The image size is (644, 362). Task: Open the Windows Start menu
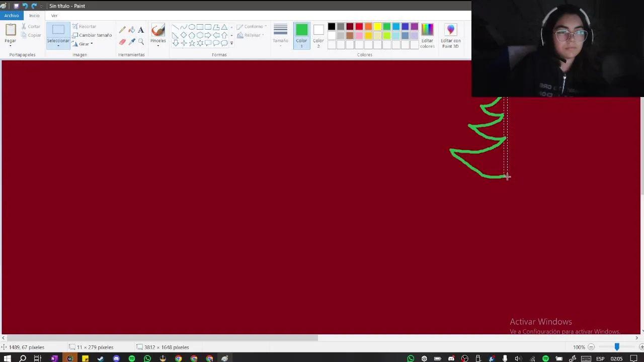(x=7, y=358)
